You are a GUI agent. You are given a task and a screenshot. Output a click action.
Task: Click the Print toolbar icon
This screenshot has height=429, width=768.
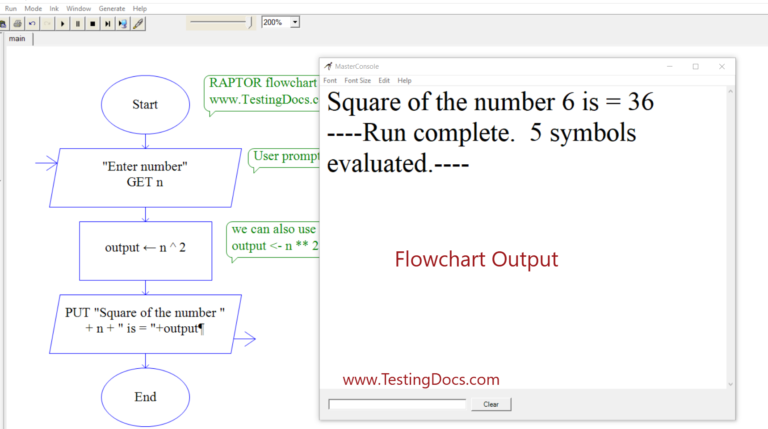click(18, 22)
